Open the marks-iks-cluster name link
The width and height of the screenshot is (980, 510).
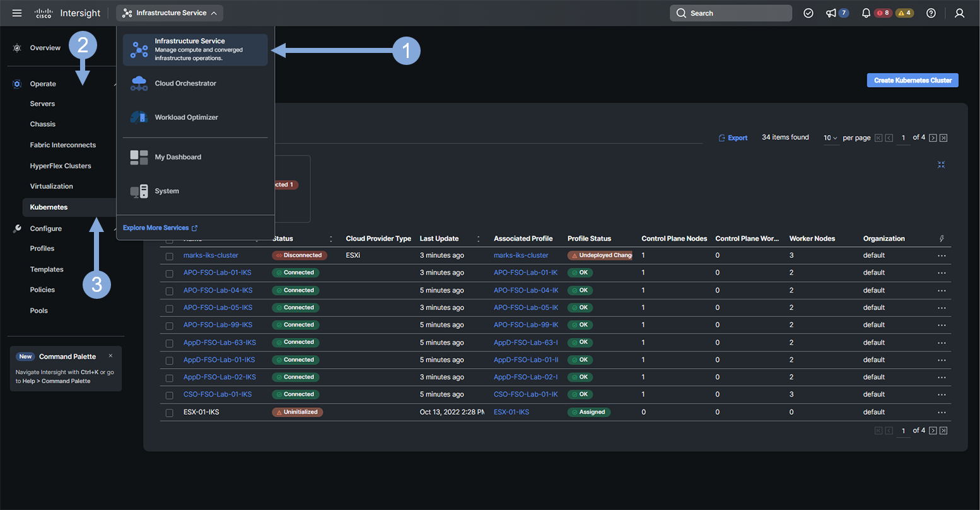click(x=211, y=255)
